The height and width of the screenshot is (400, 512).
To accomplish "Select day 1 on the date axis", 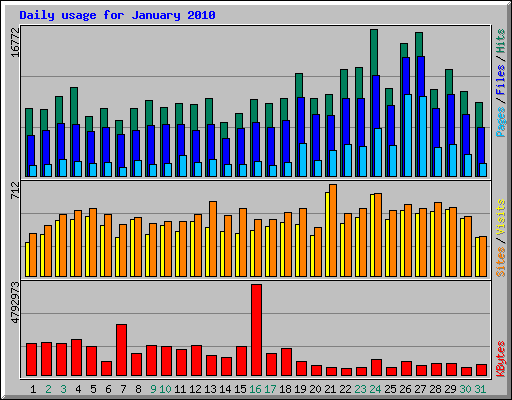I will tap(33, 389).
